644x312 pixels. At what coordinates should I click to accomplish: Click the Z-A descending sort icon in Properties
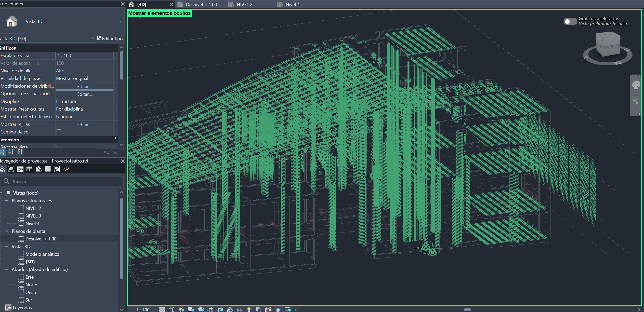click(20, 152)
